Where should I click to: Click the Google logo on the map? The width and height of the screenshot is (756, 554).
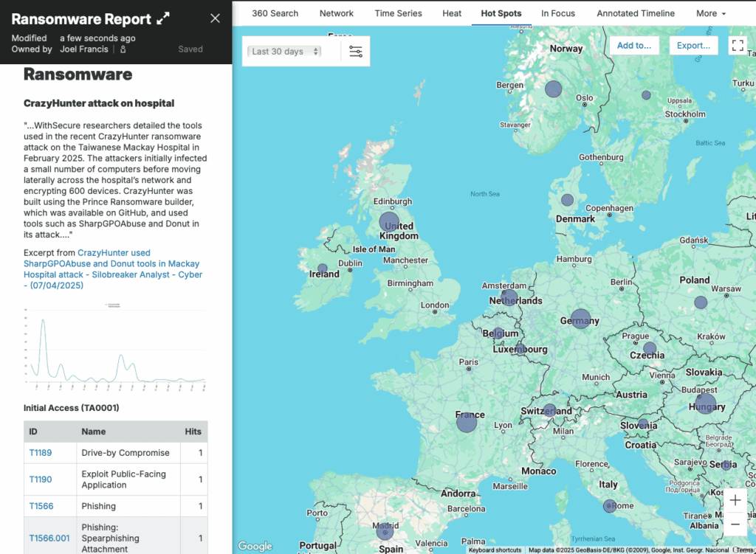[x=255, y=546]
